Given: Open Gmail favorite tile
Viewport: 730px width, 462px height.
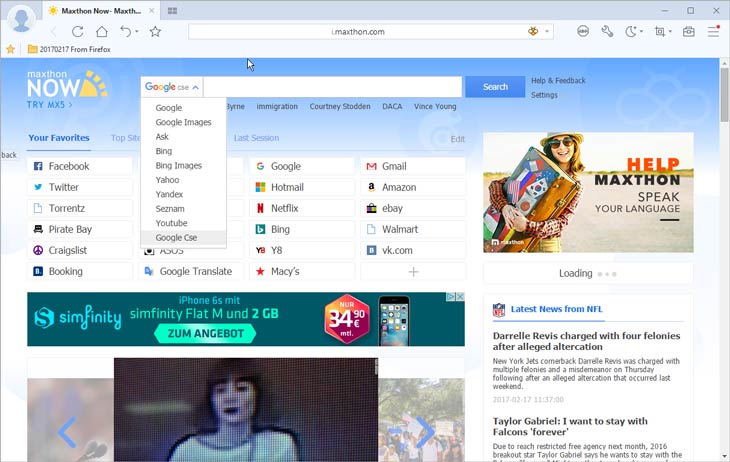Looking at the screenshot, I should pos(413,166).
